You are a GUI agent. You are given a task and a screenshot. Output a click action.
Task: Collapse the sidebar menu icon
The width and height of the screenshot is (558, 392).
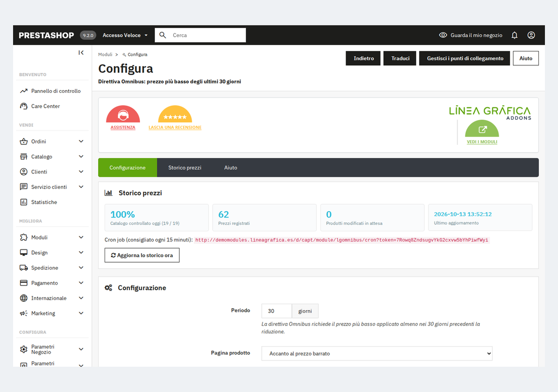(81, 53)
